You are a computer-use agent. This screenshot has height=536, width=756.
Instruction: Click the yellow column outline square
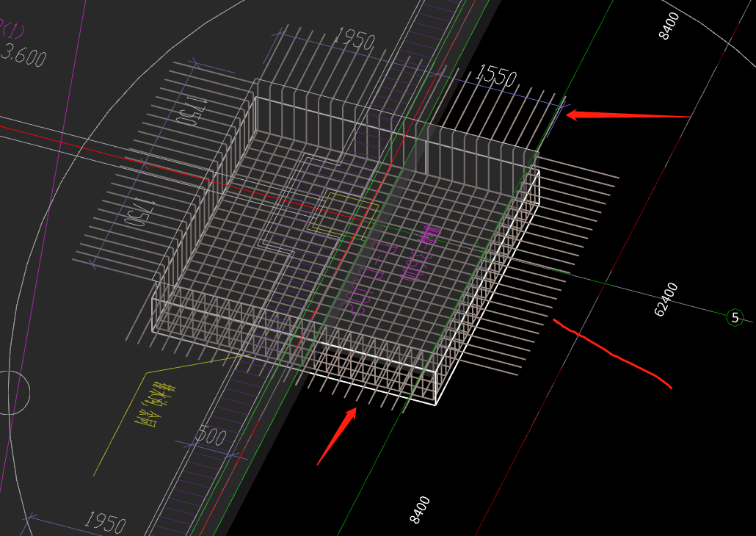[x=345, y=214]
